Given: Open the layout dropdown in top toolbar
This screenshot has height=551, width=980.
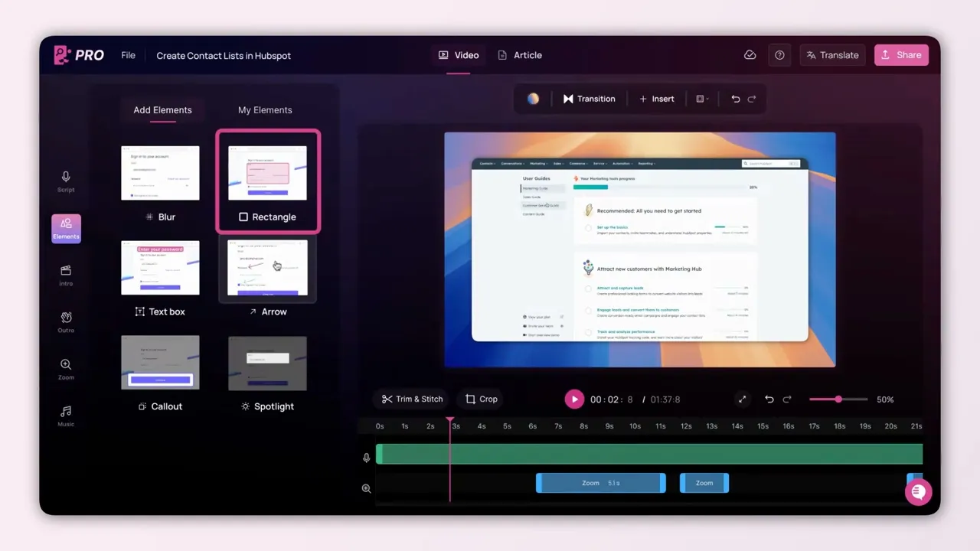Looking at the screenshot, I should click(702, 99).
